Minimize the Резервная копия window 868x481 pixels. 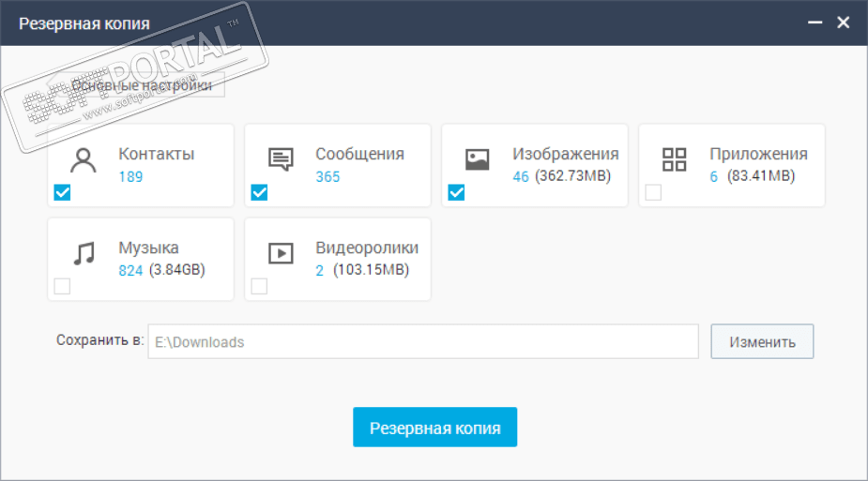coord(815,23)
